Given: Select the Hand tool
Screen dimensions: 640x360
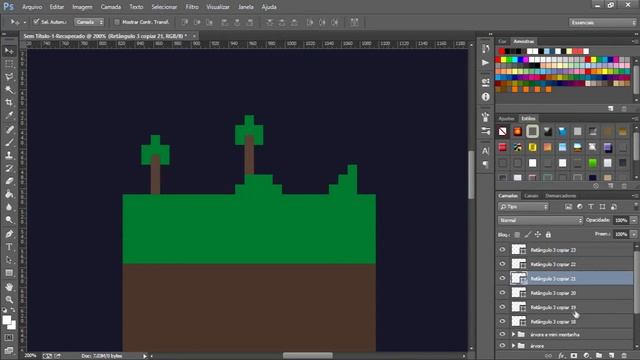Looking at the screenshot, I should [9, 287].
